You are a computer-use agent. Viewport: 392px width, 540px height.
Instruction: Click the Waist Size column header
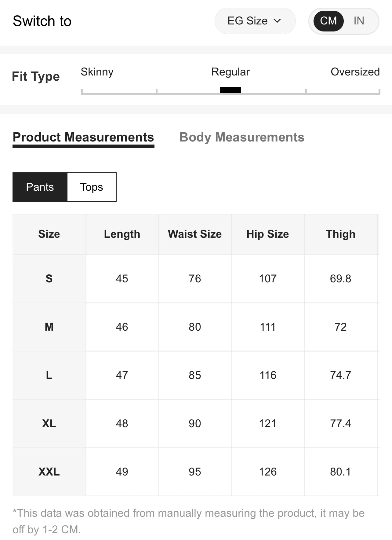point(195,234)
